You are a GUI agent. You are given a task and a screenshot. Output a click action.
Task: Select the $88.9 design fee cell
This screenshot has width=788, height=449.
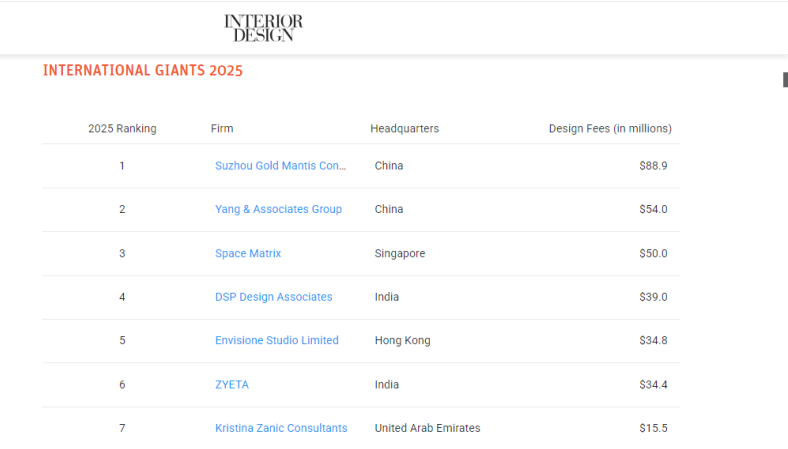click(653, 166)
